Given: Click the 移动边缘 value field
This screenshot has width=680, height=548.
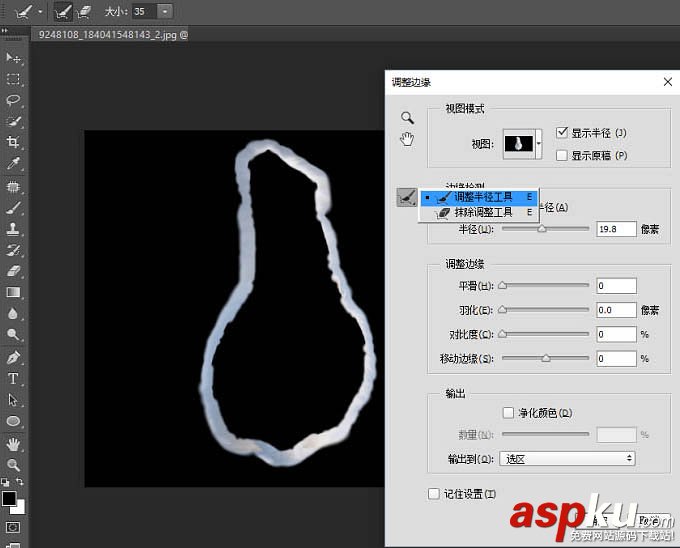Looking at the screenshot, I should (x=616, y=359).
